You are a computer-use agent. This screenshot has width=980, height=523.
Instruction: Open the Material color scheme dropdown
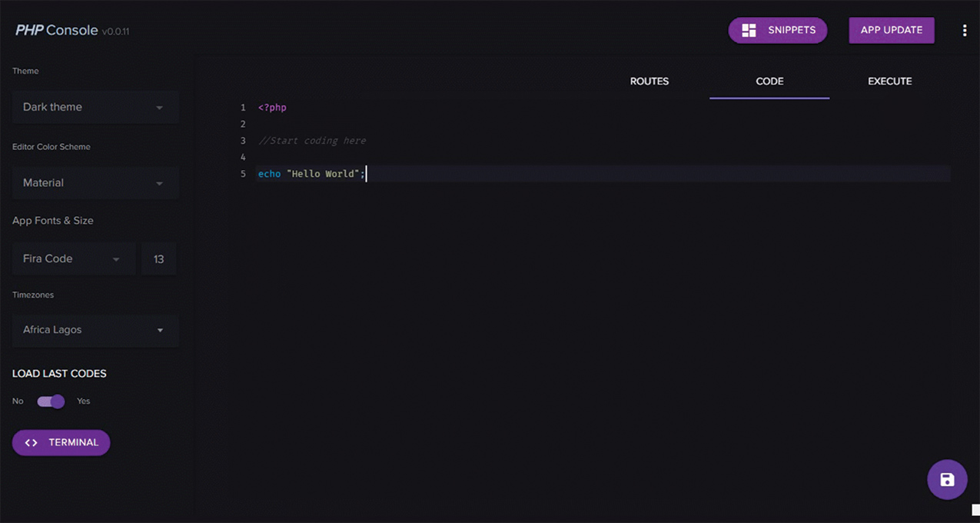coord(95,183)
